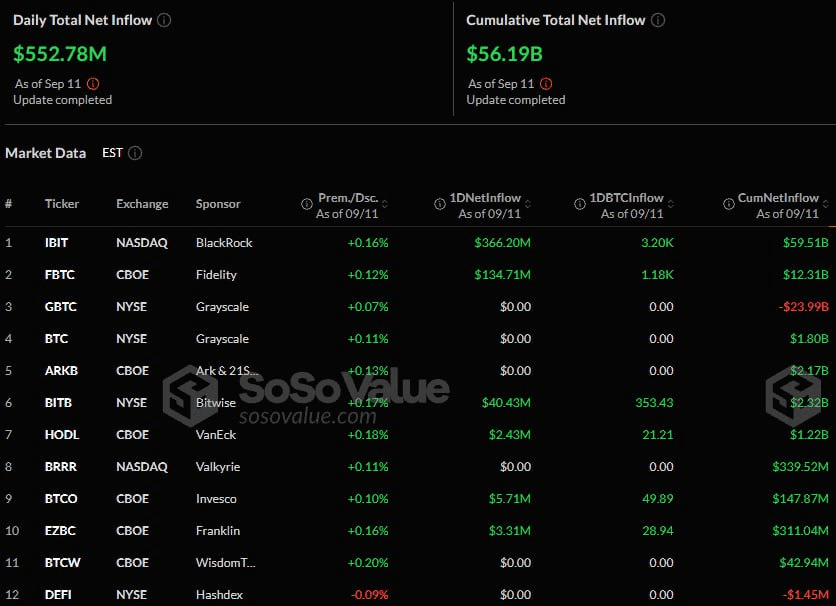The height and width of the screenshot is (606, 836).
Task: Click the BRRR ticker
Action: 61,466
